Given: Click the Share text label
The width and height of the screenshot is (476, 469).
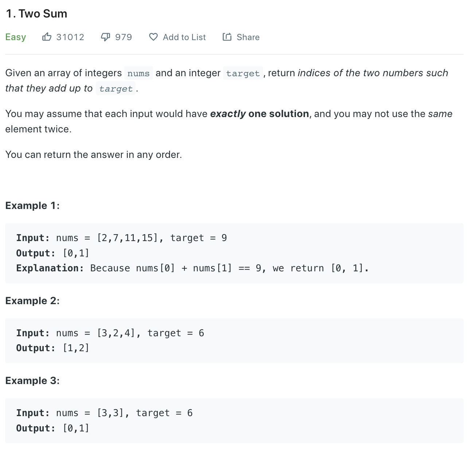Looking at the screenshot, I should (x=248, y=37).
